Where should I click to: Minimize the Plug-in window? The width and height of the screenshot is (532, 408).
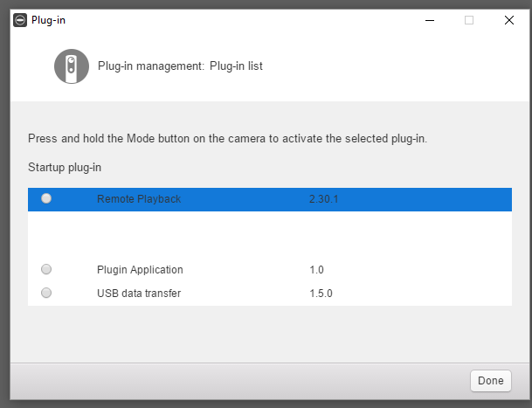[x=430, y=20]
